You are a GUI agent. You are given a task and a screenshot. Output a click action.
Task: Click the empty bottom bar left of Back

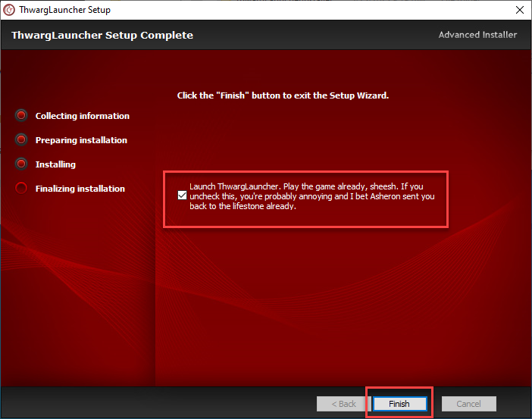coord(152,403)
